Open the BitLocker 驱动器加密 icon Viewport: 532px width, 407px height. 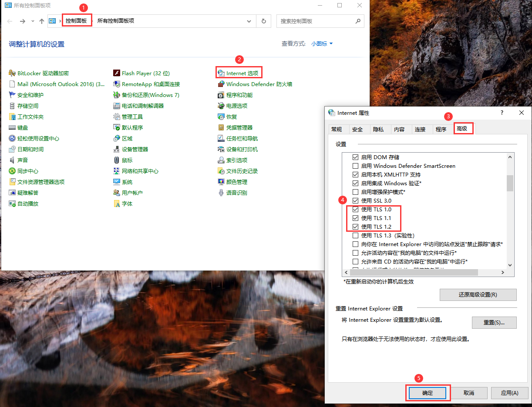tap(12, 73)
